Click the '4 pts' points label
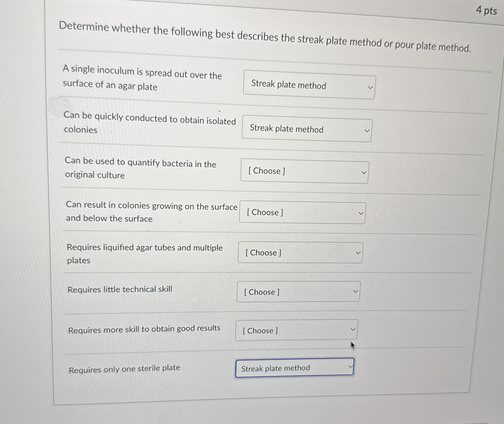Screen dimensions: 504x424 [486, 11]
